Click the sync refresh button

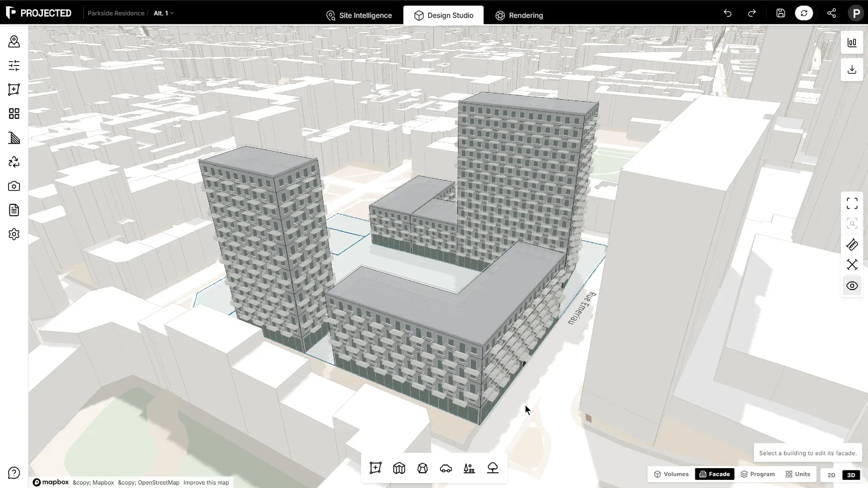[804, 13]
